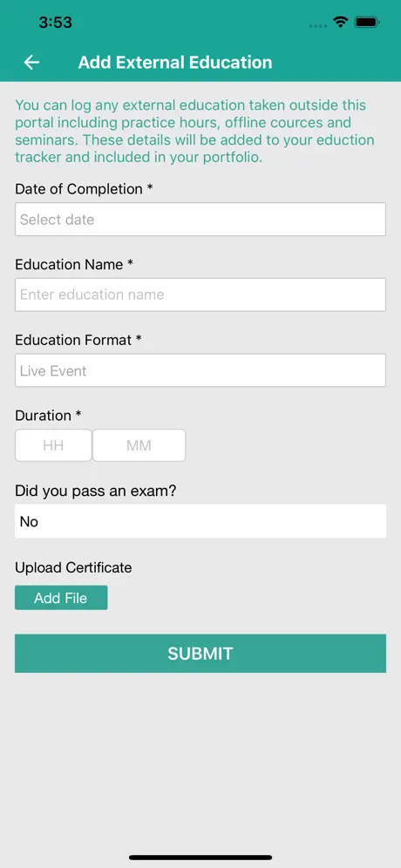Tap the 3:53 clock in status bar

pos(56,22)
